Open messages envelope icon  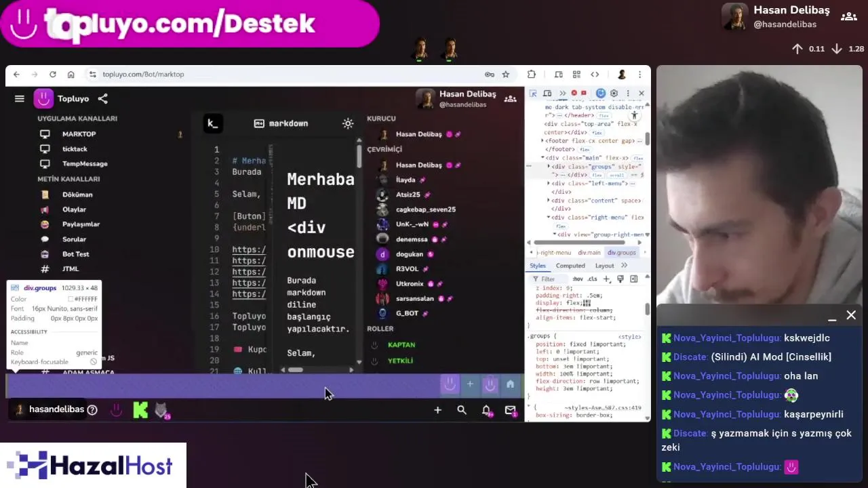(x=511, y=410)
